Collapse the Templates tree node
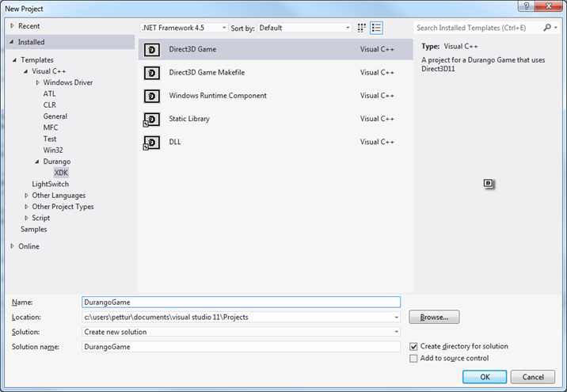Viewport: 567px width, 392px height. (14, 60)
